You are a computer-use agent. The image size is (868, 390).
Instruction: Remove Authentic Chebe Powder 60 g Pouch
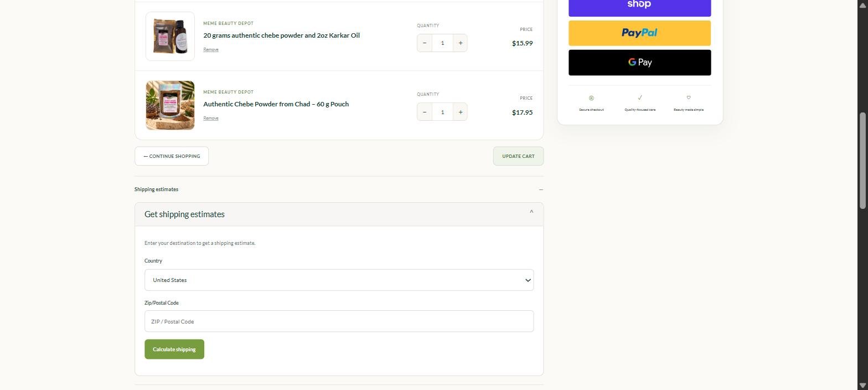(211, 119)
